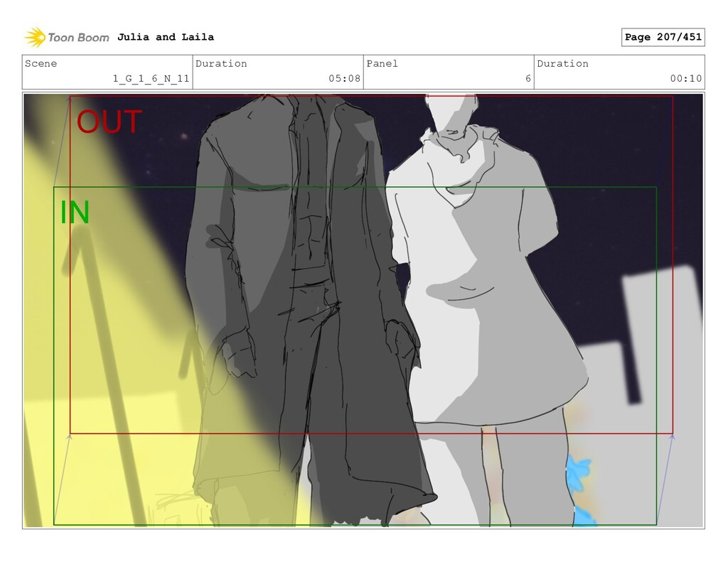Click the storyboard panel thumbnail image
728x562 pixels.
(x=363, y=310)
